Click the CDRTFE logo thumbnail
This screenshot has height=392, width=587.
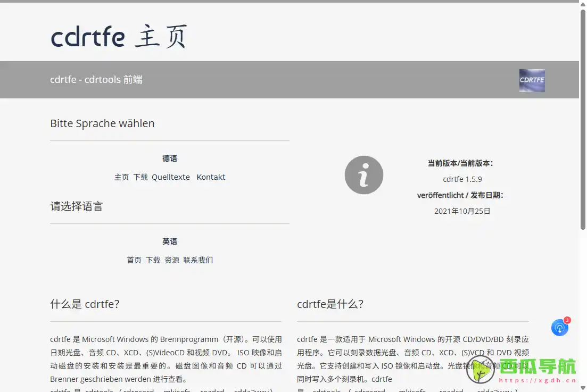click(x=532, y=80)
